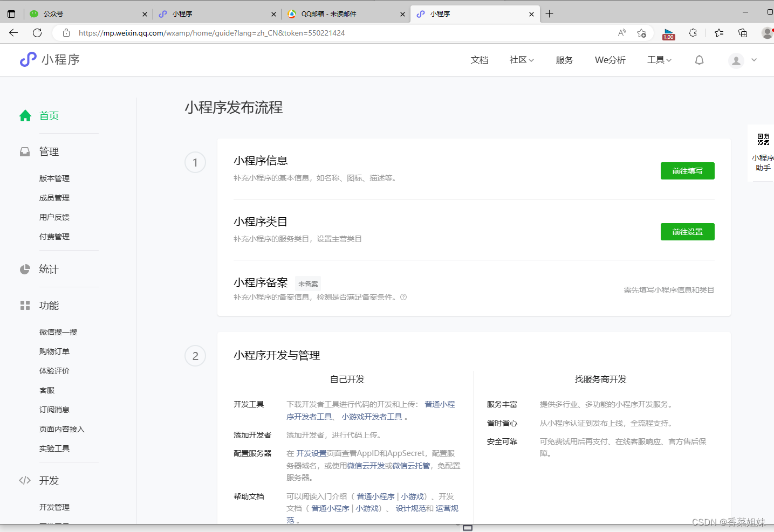Click the pie chart icon beside 统计

[25, 270]
